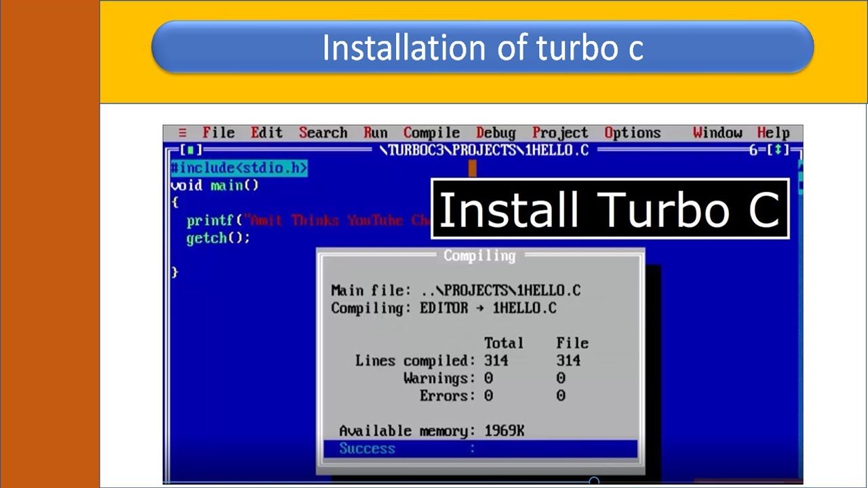
Task: Click the \TURBOC3\PROJECTS\1HELLO.C window title
Action: pyautogui.click(x=484, y=150)
